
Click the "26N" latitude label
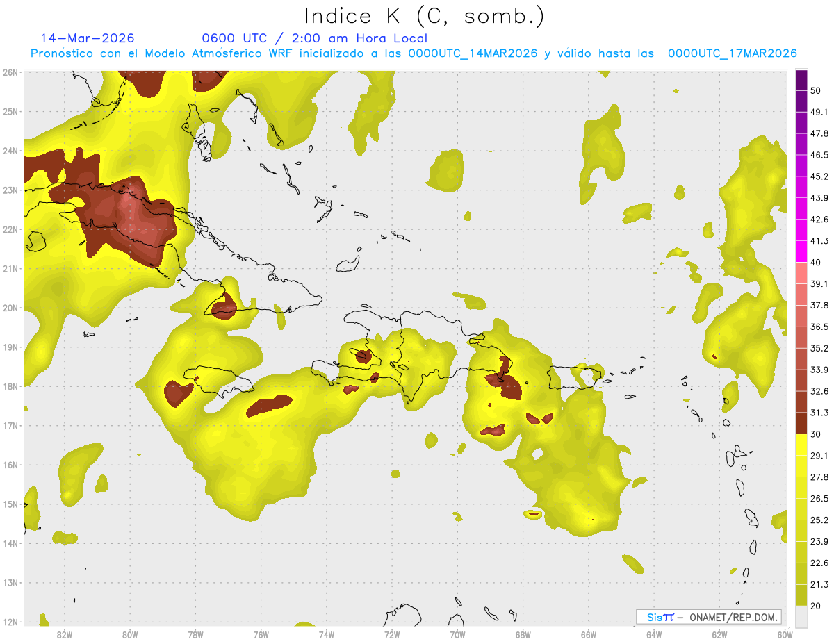10,72
